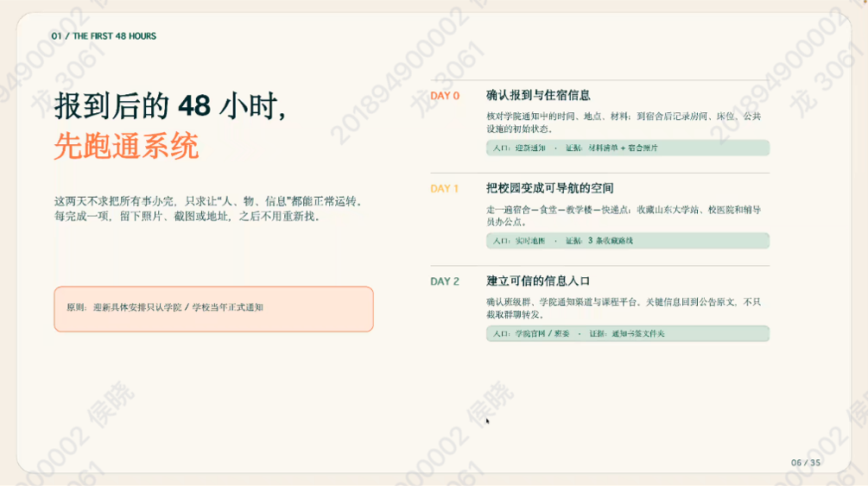Click 证据：3 条收藏路线 text
Screen dimensions: 868x486
tap(599, 241)
